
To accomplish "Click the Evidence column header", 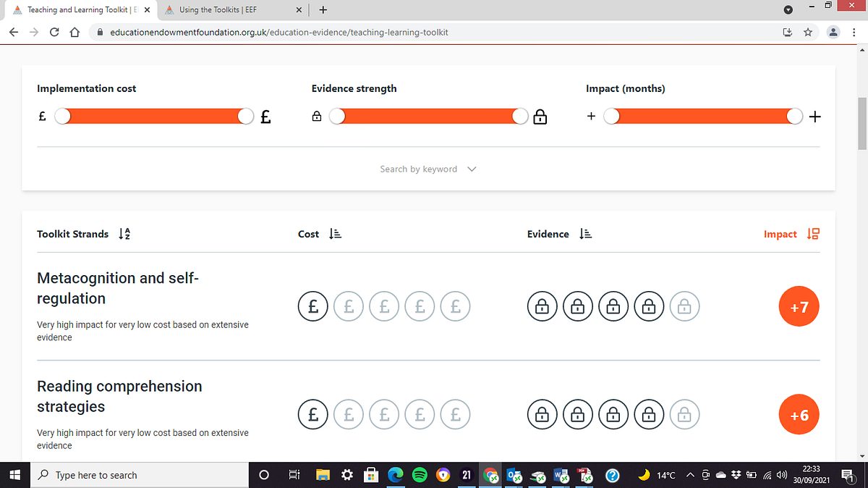I will point(548,234).
